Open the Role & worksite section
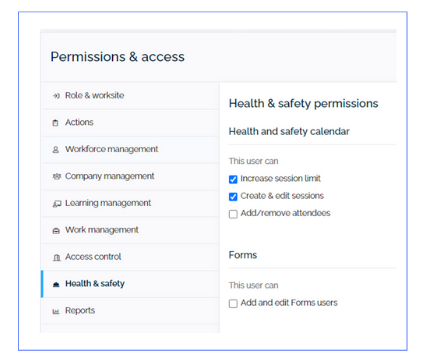 point(130,96)
